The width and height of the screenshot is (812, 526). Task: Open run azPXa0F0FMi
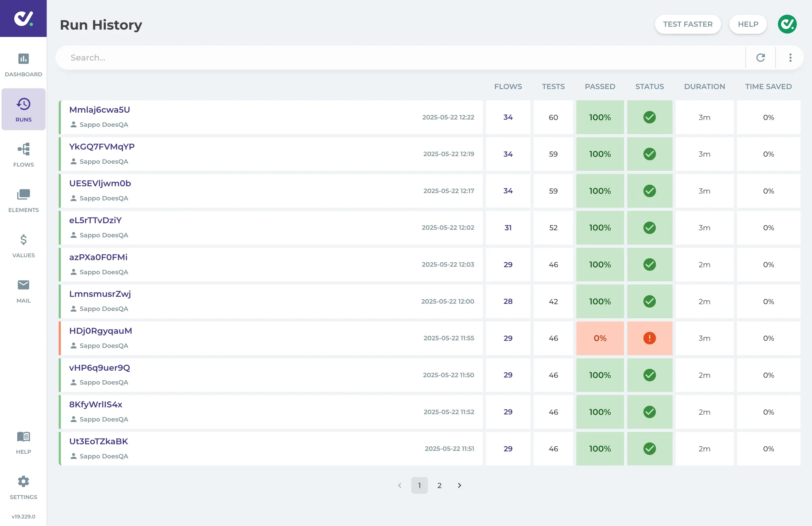[x=98, y=257]
